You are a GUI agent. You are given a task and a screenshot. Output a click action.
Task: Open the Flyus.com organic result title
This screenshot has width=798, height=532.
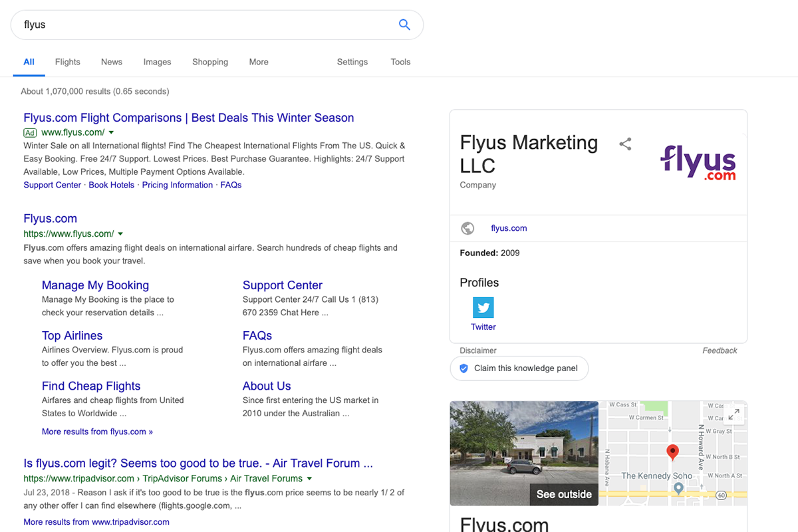pyautogui.click(x=51, y=219)
